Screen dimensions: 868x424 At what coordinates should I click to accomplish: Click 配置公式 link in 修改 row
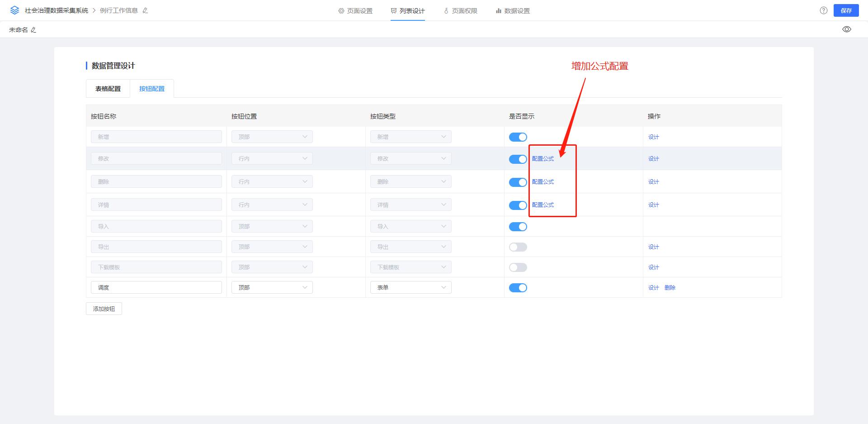543,159
